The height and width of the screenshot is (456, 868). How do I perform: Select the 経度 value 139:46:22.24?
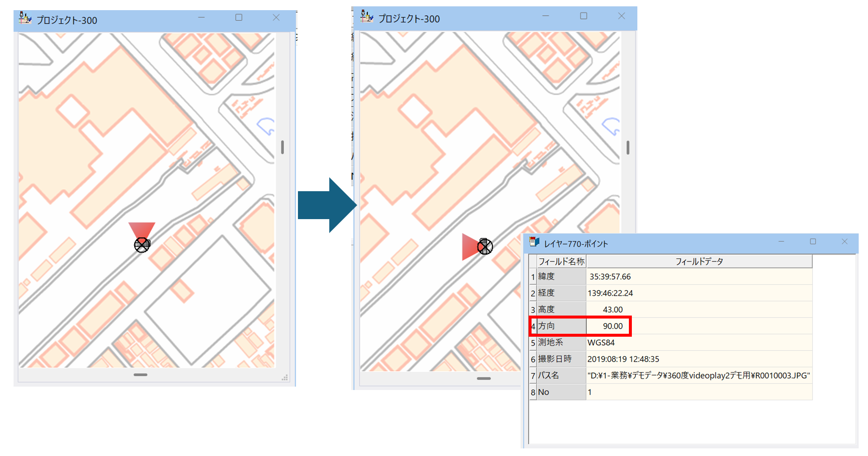[610, 293]
